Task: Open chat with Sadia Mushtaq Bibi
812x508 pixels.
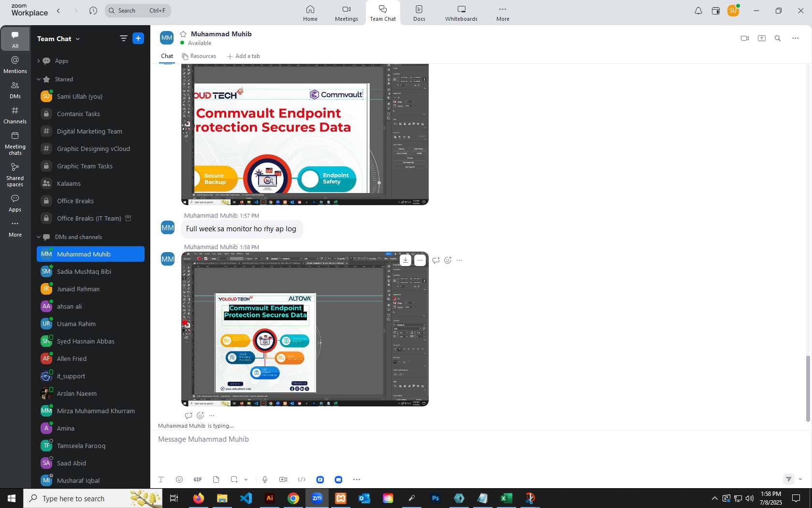Action: [x=90, y=271]
